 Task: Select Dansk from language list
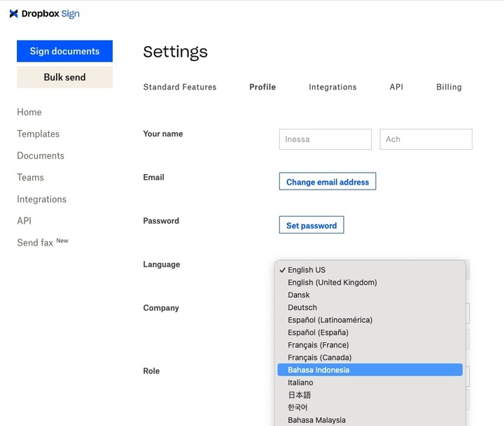370,295
